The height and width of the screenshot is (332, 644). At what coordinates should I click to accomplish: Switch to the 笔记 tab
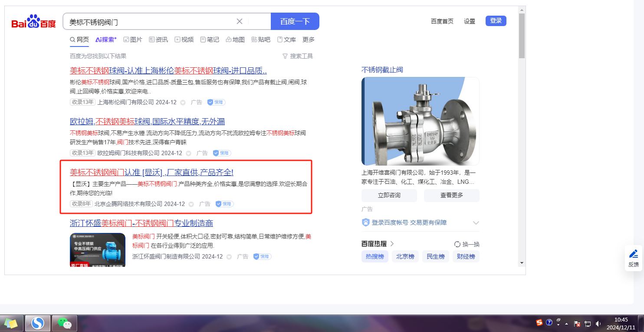210,40
